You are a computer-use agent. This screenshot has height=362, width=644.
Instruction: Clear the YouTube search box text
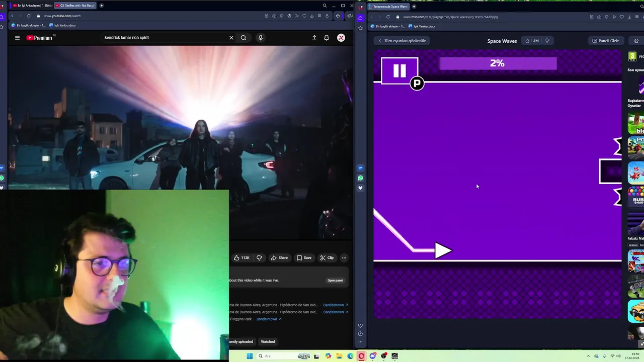click(231, 38)
